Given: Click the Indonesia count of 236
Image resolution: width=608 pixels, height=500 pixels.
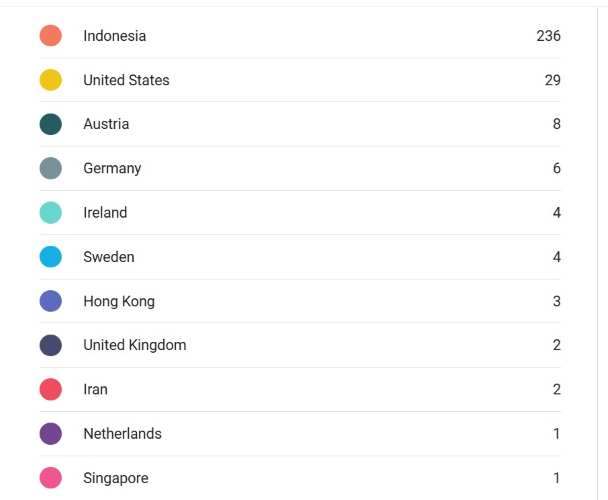Looking at the screenshot, I should coord(548,36).
